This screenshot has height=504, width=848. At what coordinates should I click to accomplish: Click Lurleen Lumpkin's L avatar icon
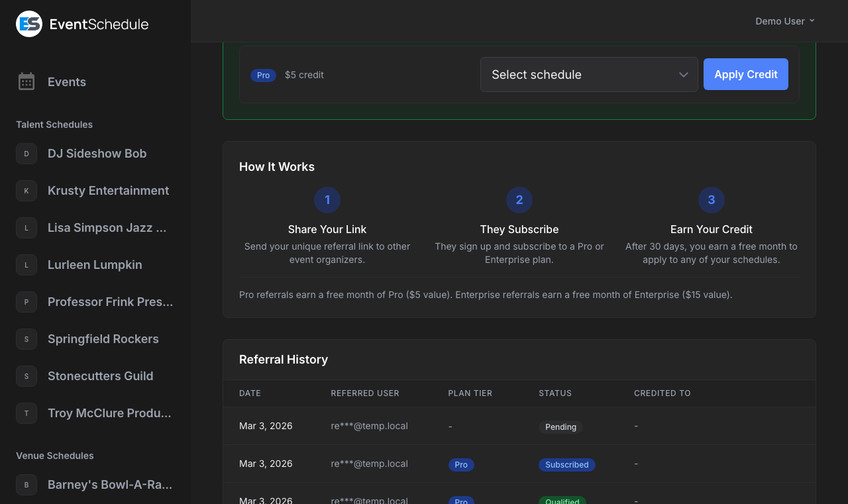(x=26, y=265)
